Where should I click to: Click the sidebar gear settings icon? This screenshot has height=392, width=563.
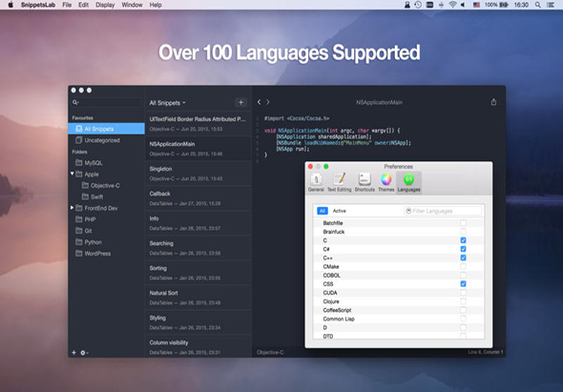coord(83,353)
